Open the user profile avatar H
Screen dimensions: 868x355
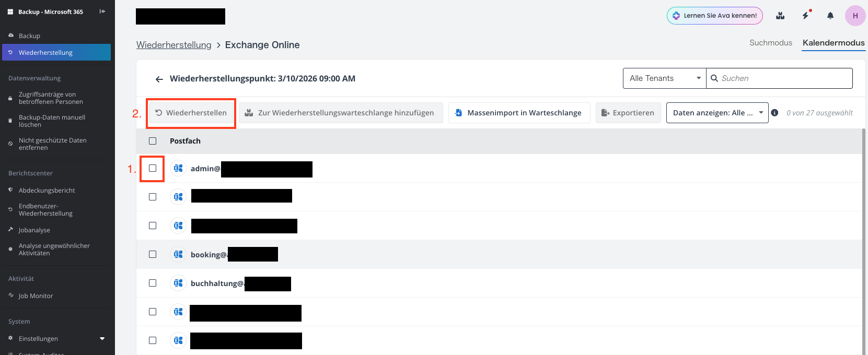[855, 16]
